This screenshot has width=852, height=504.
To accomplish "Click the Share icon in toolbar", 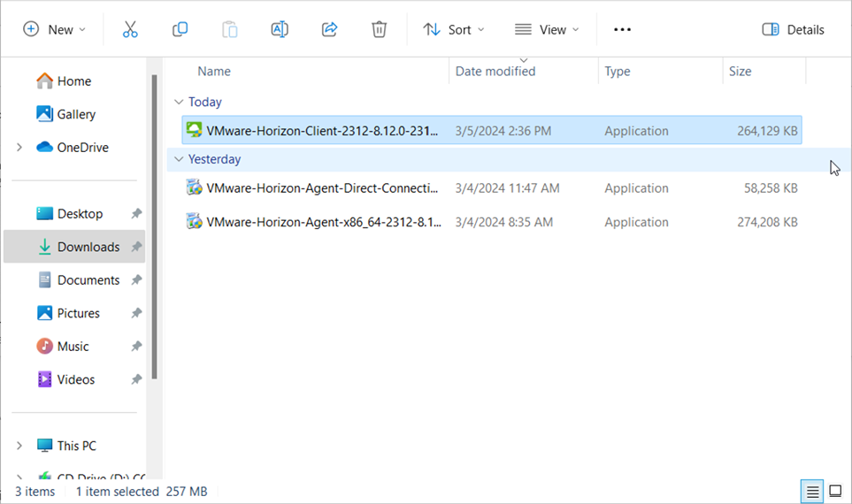I will click(329, 29).
